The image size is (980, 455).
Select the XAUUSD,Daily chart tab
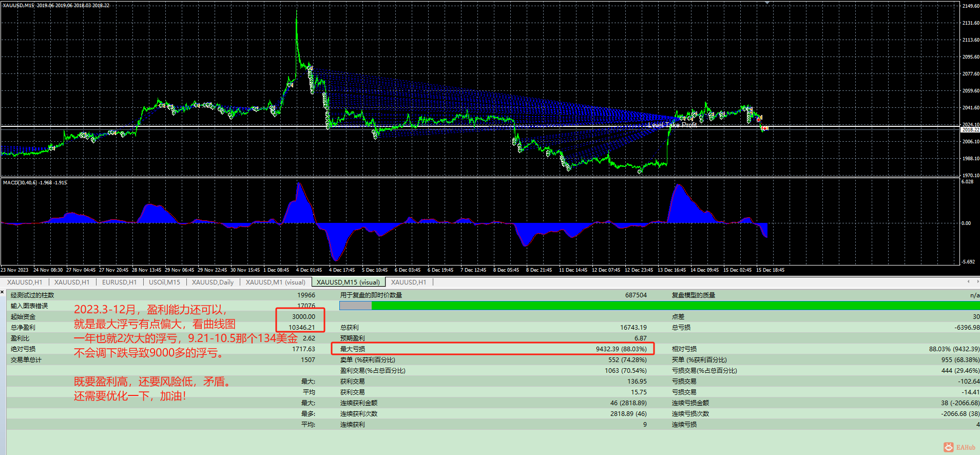[x=213, y=282]
